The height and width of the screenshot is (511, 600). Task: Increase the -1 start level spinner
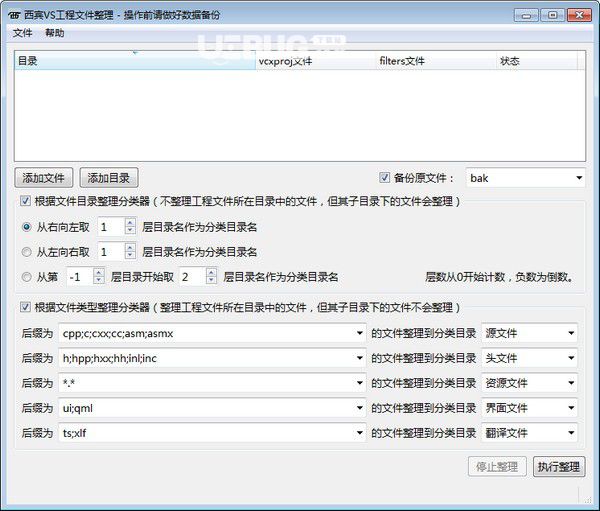point(99,272)
